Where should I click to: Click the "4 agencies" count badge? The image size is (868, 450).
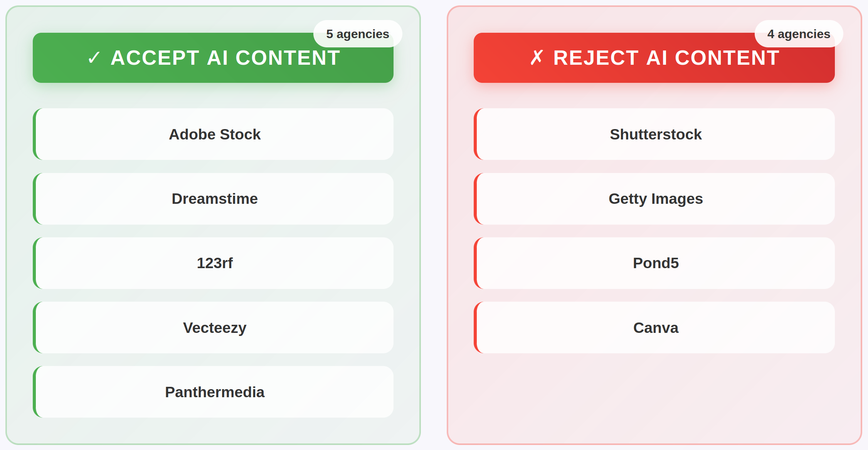(798, 34)
